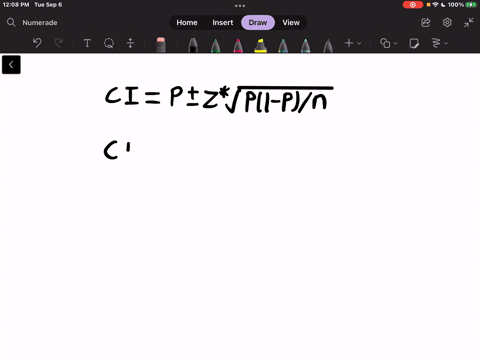Redo the last action
This screenshot has width=480, height=360.
59,43
